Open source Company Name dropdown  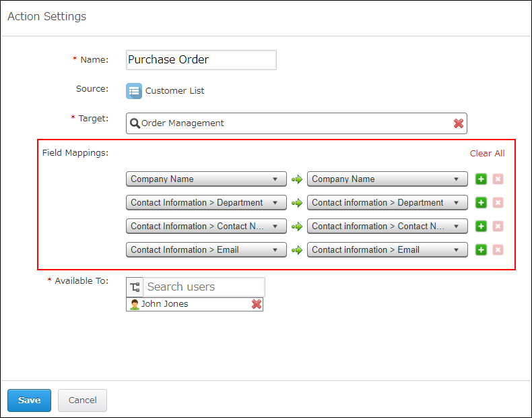(206, 179)
